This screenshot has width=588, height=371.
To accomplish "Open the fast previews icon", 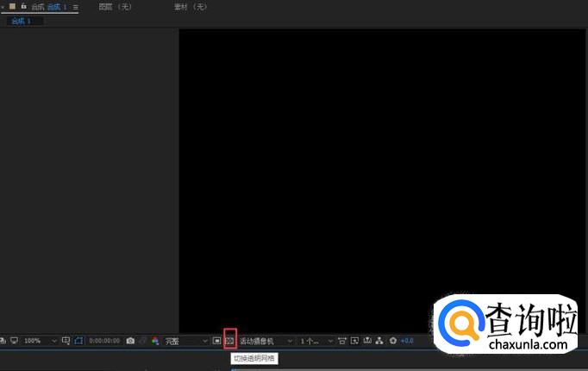I will (354, 341).
